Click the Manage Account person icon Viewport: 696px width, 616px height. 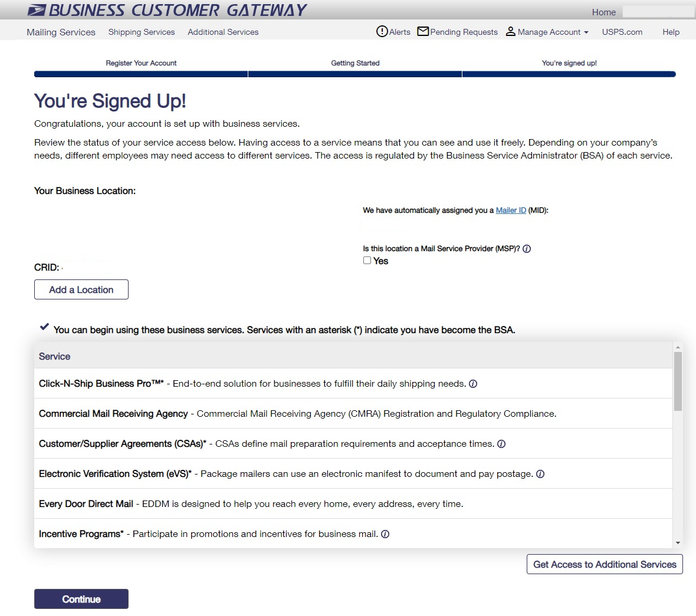click(x=510, y=31)
